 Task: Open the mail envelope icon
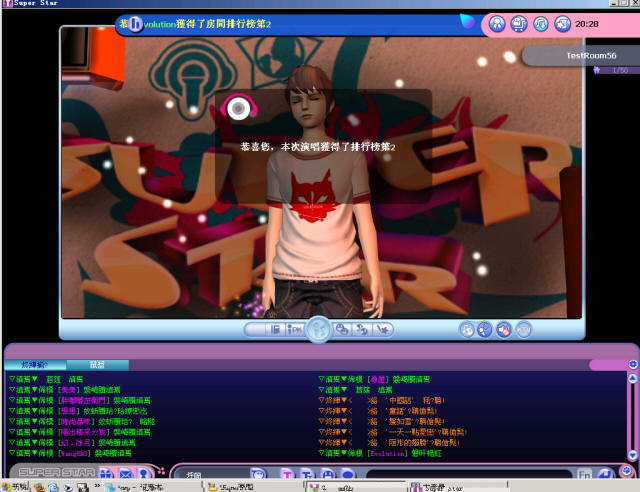[x=126, y=474]
